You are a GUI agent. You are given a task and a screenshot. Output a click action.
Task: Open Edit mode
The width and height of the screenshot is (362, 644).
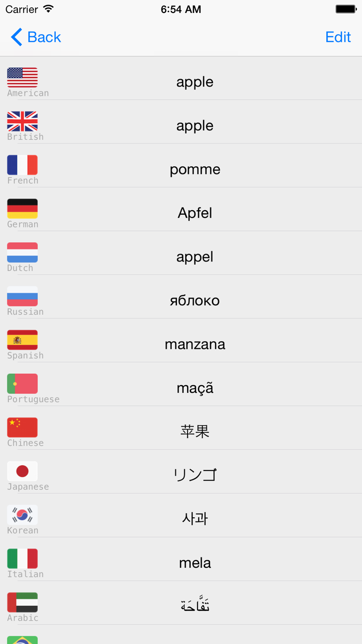point(338,37)
